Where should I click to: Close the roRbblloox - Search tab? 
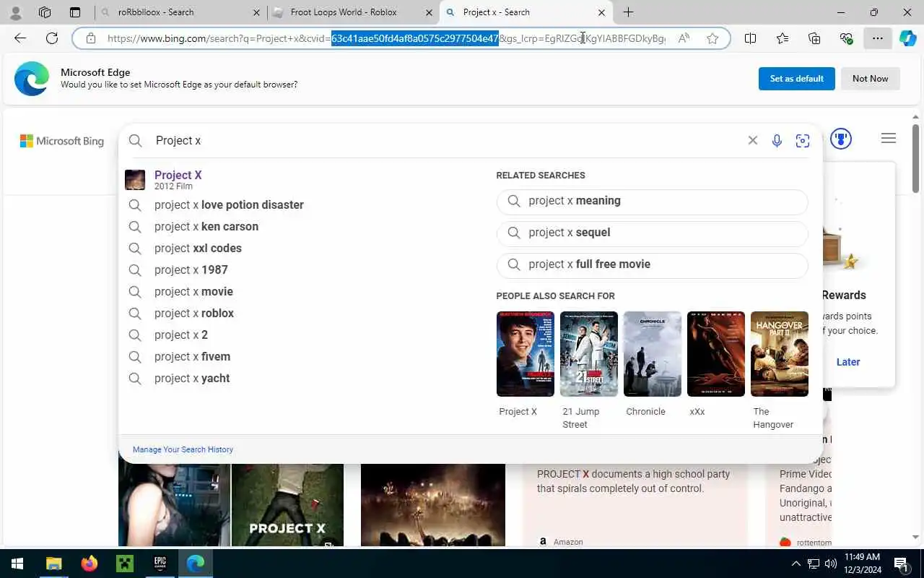[x=257, y=12]
